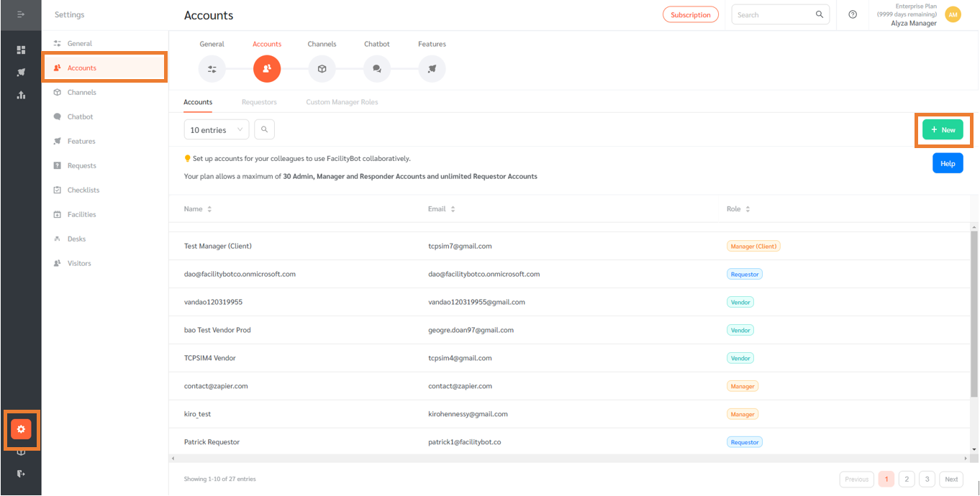Screen dimensions: 980x496
Task: Open the Features rocket step icon
Action: coord(431,68)
